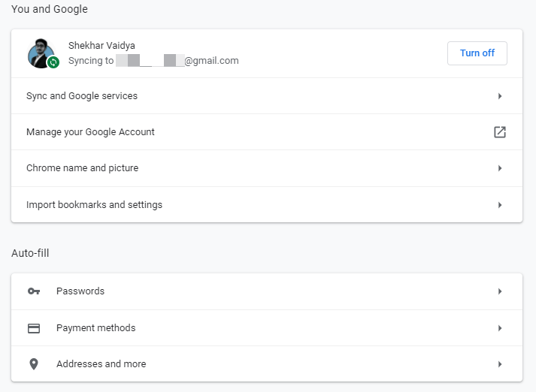Screen dimensions: 536x392
Task: Click the credit card icon
Action: pos(34,328)
